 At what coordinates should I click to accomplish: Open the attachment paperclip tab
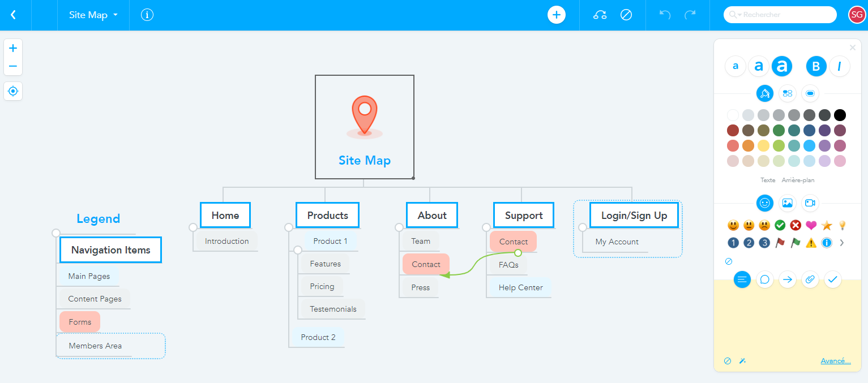tap(810, 279)
